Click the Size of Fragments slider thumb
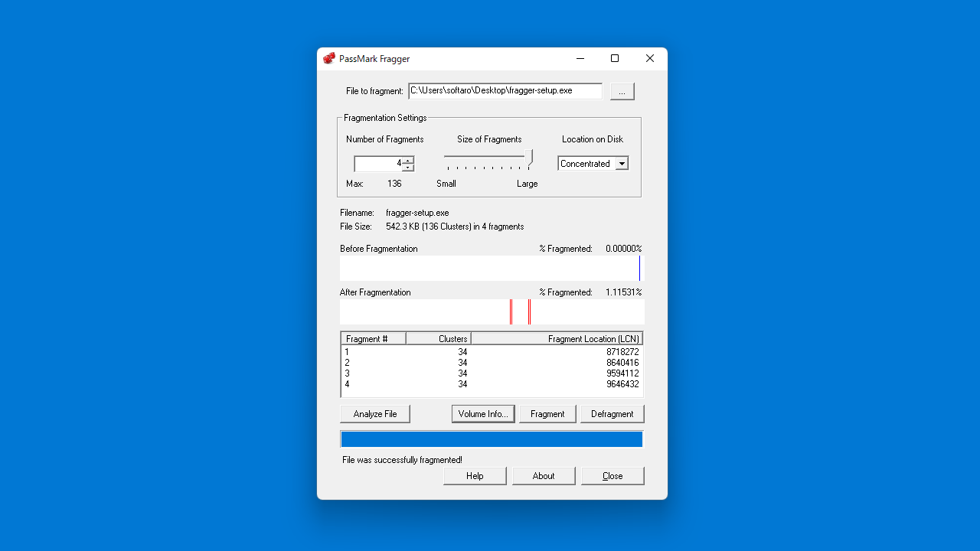 pos(530,158)
